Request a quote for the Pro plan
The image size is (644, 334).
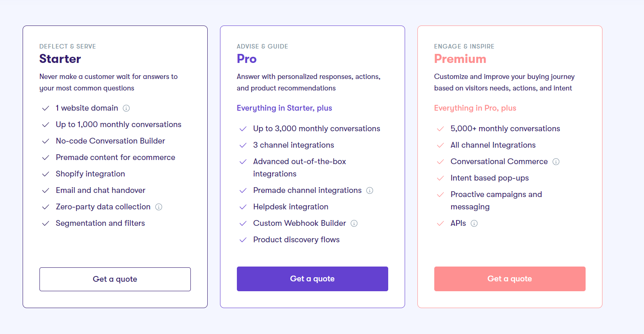pyautogui.click(x=313, y=279)
